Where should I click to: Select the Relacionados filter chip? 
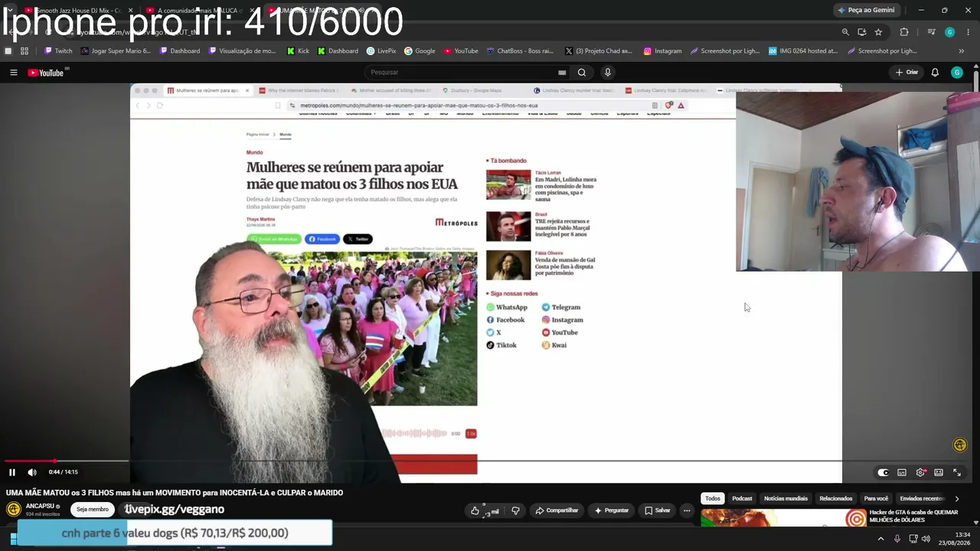[x=836, y=499]
